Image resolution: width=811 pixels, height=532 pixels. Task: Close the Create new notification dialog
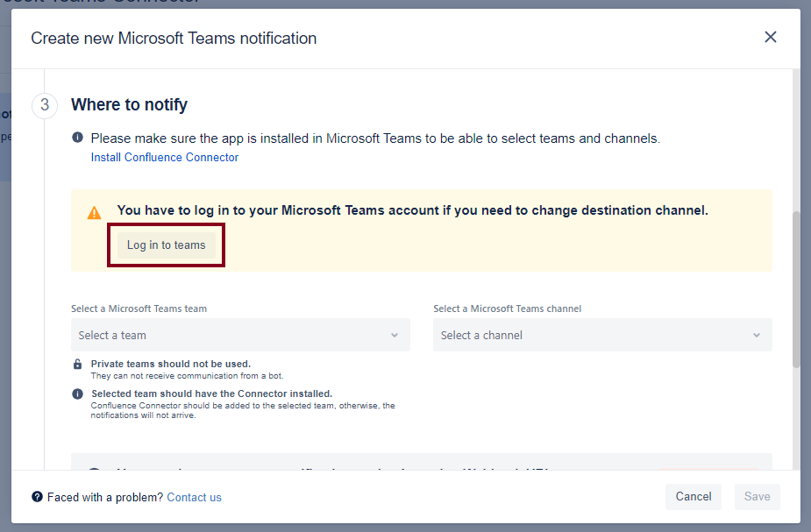tap(770, 38)
